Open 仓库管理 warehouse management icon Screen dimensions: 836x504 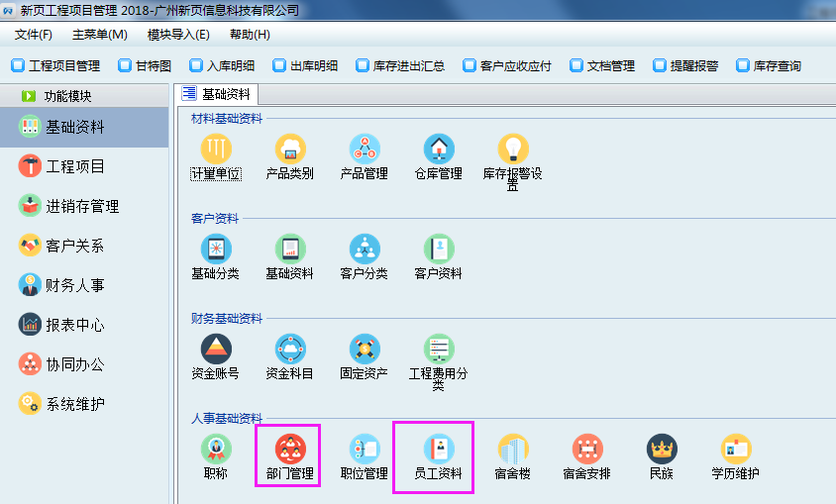tap(439, 149)
